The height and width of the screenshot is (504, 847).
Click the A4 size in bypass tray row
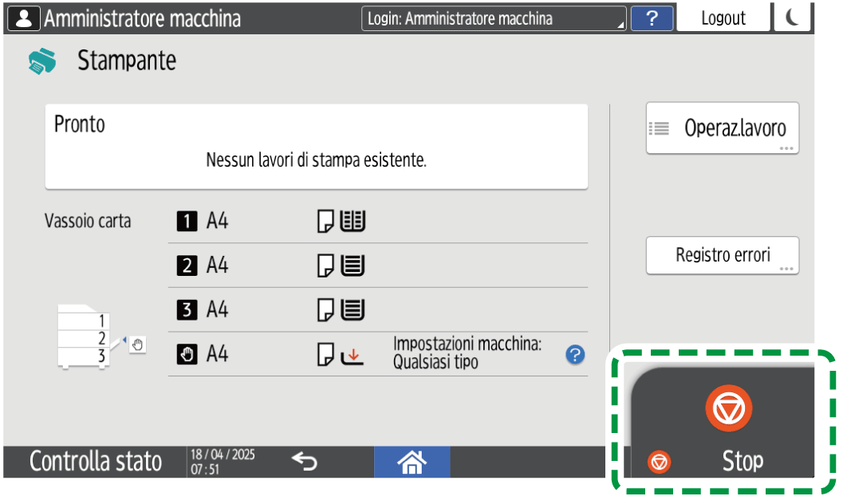[x=217, y=354]
